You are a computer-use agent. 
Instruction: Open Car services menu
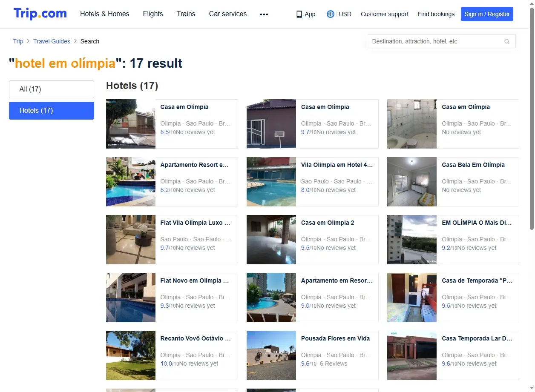pos(228,14)
